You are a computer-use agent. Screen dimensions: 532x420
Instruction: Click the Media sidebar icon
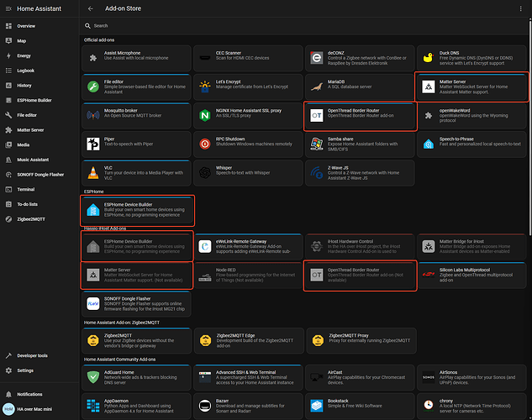8,144
